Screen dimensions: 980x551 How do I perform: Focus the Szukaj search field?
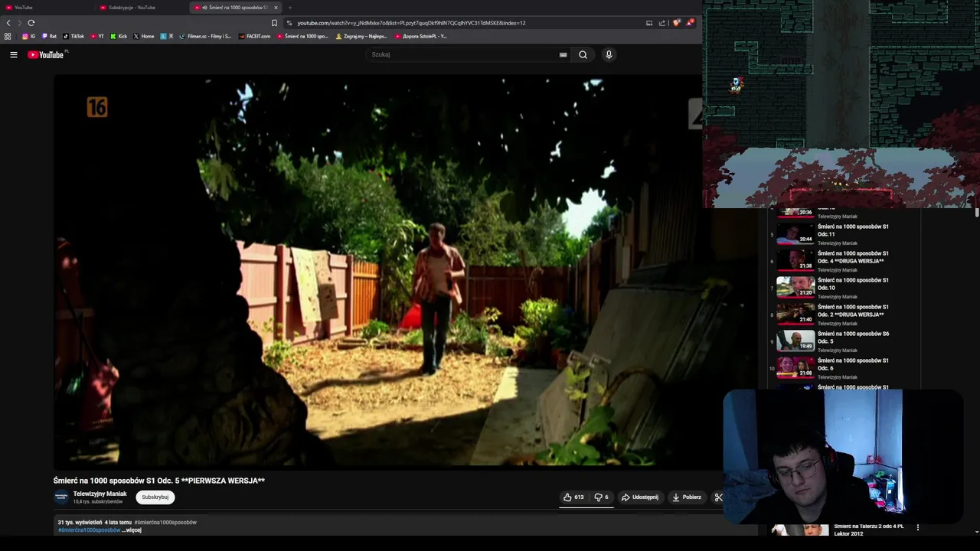tap(463, 54)
